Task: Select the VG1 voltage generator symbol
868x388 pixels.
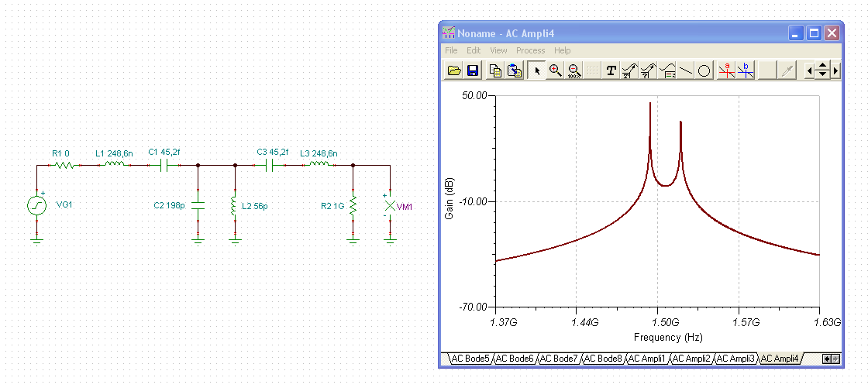Action: 36,205
